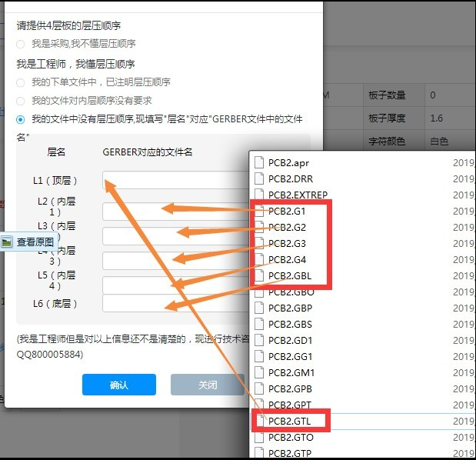
Task: Click the value 1.6 for board thickness
Action: click(x=436, y=118)
